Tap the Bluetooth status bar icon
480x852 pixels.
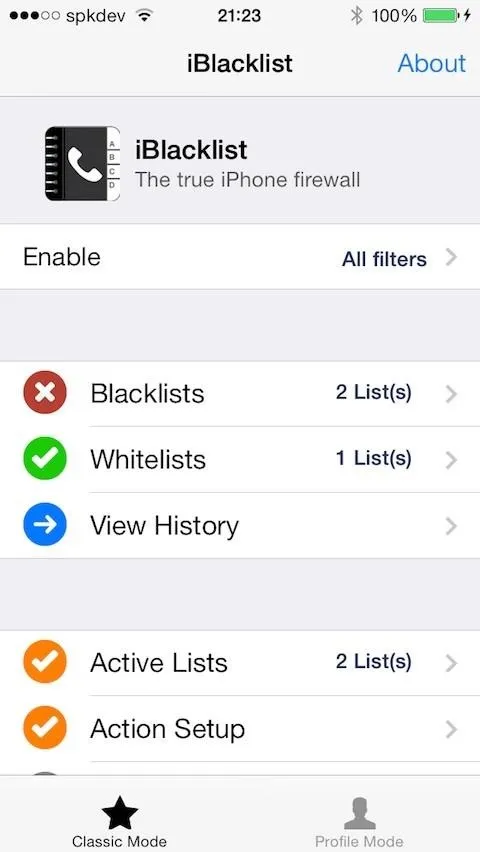(357, 16)
